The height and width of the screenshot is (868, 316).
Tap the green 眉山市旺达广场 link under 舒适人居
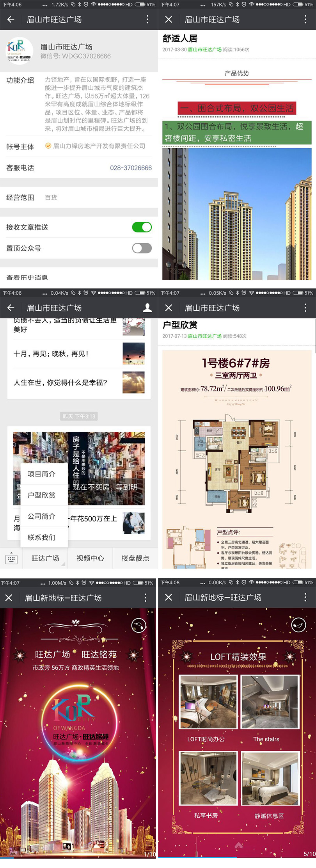click(x=205, y=50)
